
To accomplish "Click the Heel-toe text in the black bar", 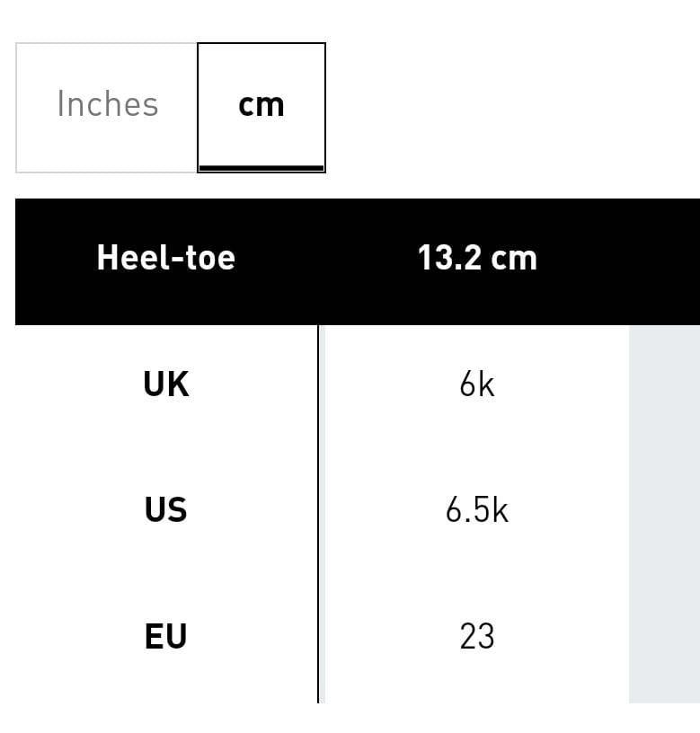I will [x=166, y=258].
